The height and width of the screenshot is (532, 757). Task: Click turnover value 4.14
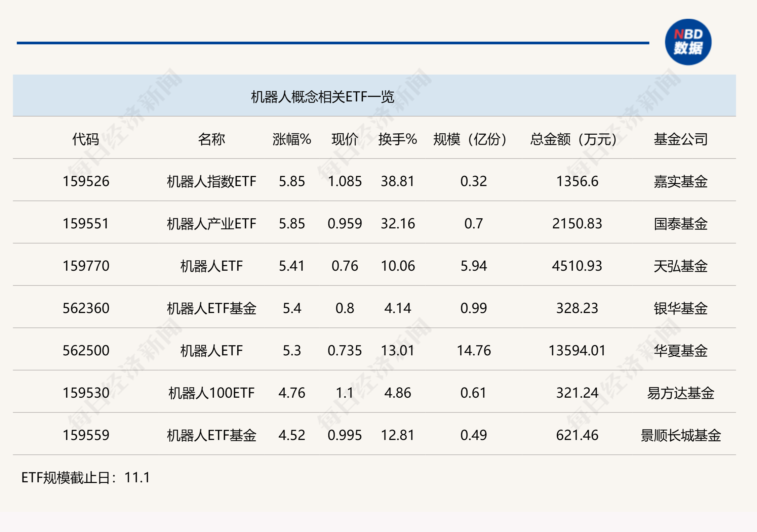tap(398, 308)
